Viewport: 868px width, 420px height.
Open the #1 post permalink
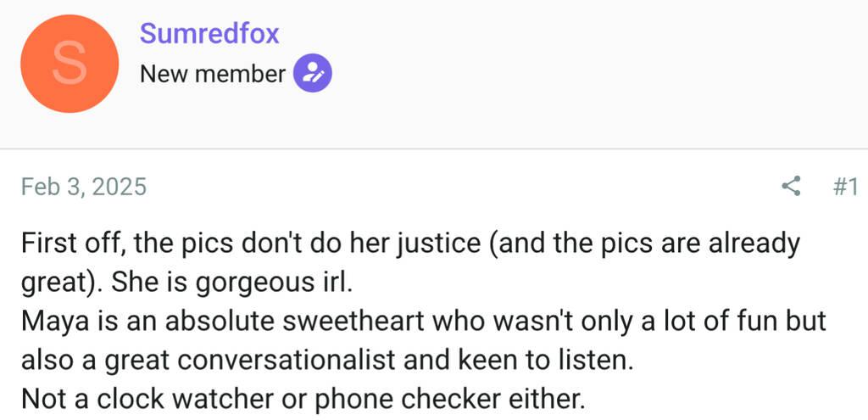pyautogui.click(x=845, y=187)
